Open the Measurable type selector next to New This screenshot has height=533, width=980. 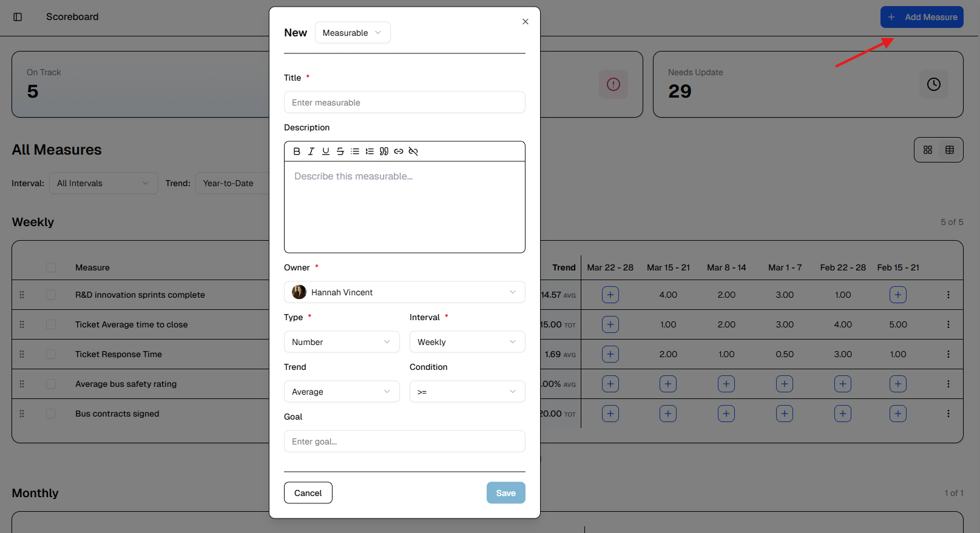click(x=352, y=33)
